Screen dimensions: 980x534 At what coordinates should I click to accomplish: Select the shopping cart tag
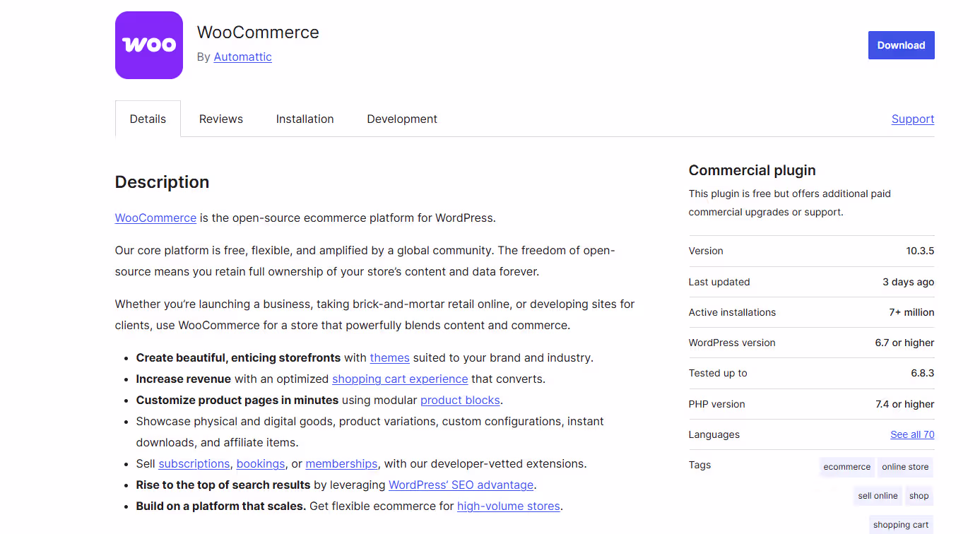tap(900, 524)
